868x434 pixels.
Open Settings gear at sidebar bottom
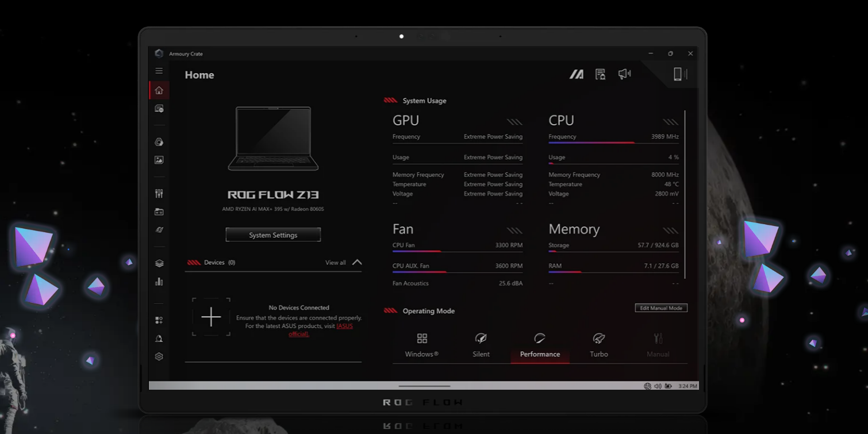point(159,356)
